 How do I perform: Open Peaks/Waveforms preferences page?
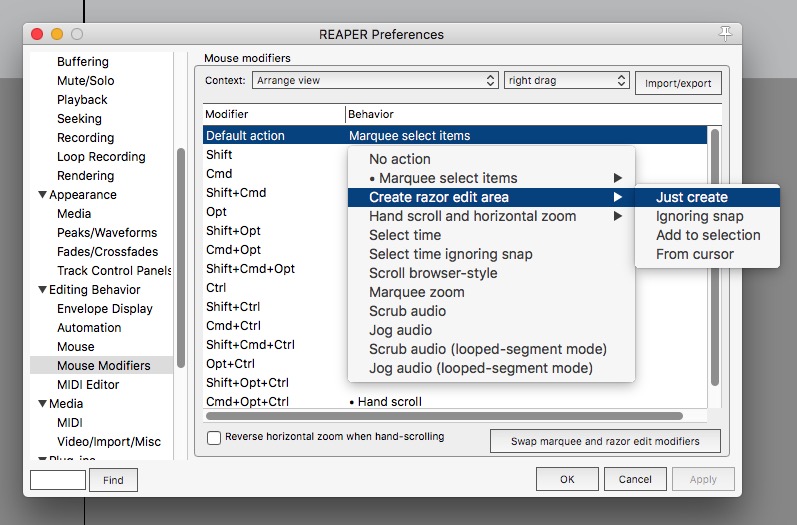pos(107,233)
